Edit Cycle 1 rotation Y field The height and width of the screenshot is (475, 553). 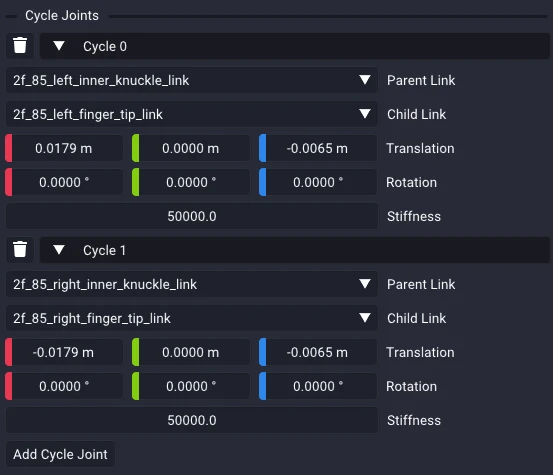tap(191, 386)
